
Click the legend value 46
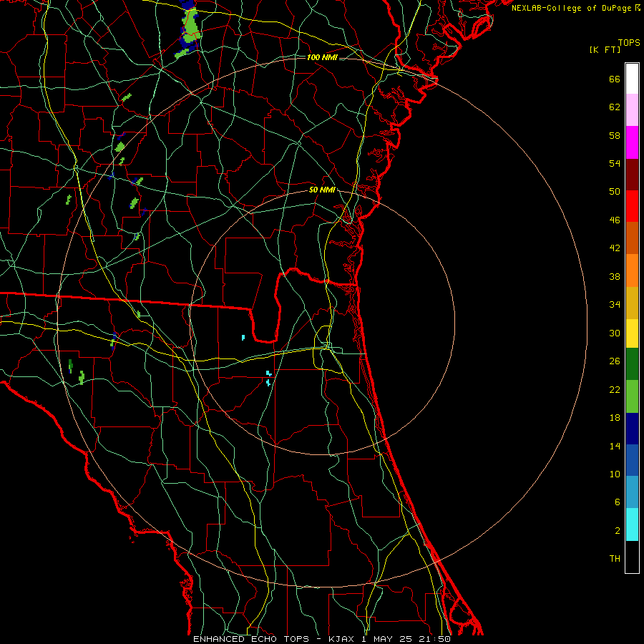coord(615,220)
